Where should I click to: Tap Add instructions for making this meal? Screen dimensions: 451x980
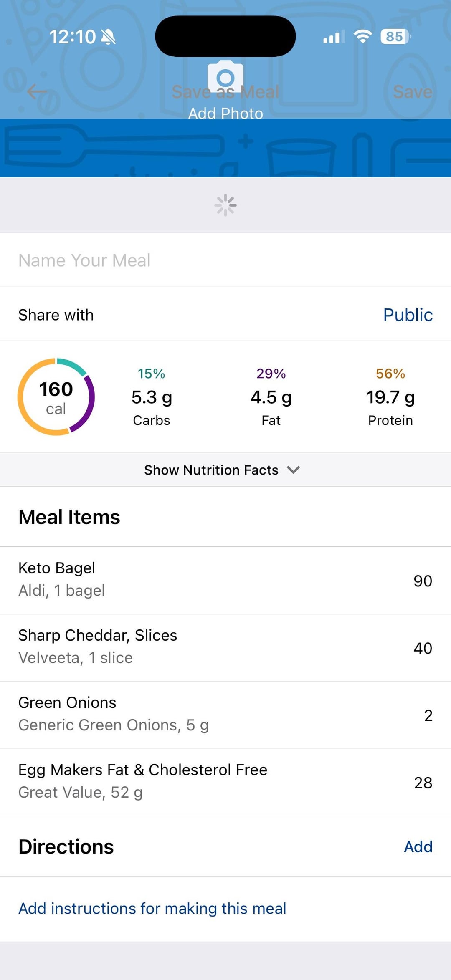pos(152,908)
